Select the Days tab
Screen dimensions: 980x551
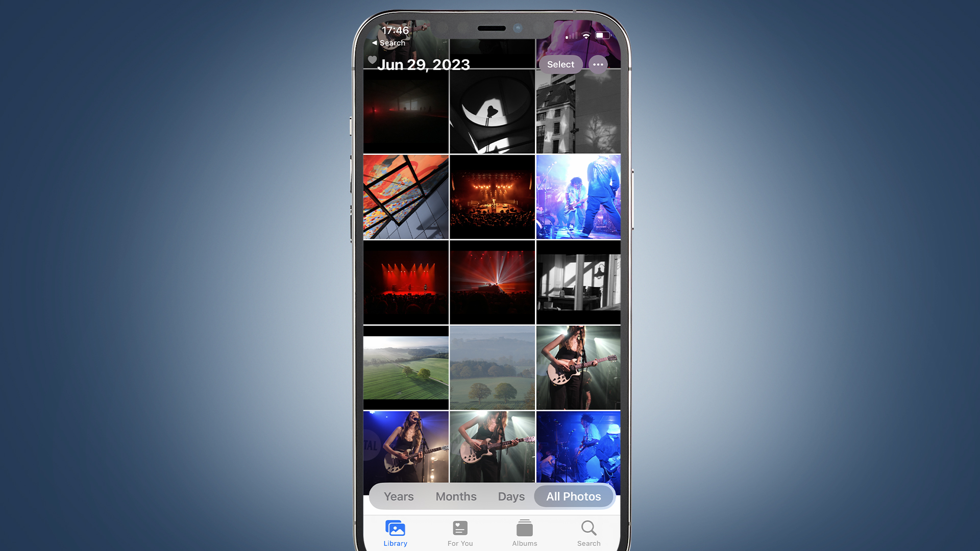pyautogui.click(x=511, y=496)
